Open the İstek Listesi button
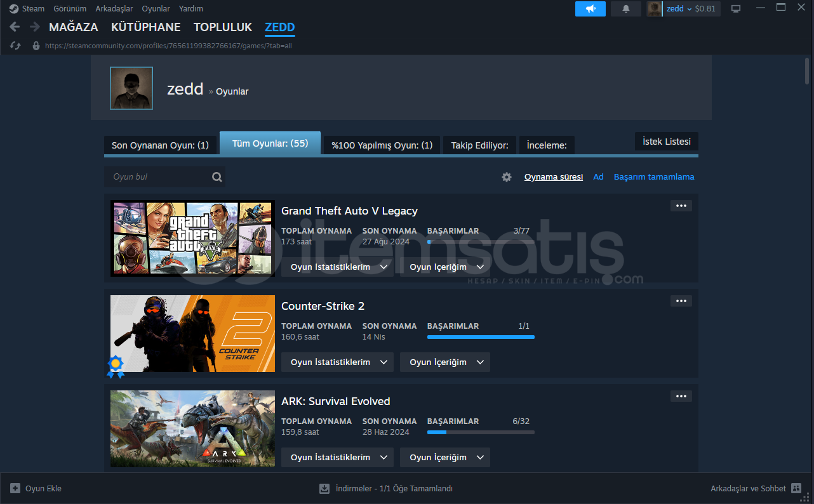814x504 pixels. 667,142
